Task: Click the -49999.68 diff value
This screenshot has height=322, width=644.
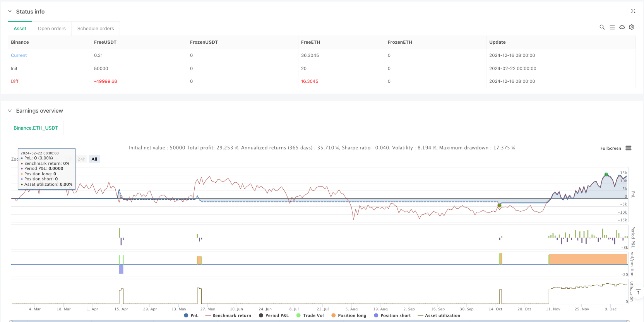Action: pos(106,81)
